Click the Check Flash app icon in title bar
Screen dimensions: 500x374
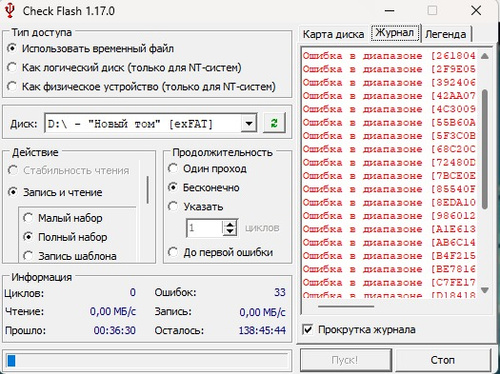(10, 10)
